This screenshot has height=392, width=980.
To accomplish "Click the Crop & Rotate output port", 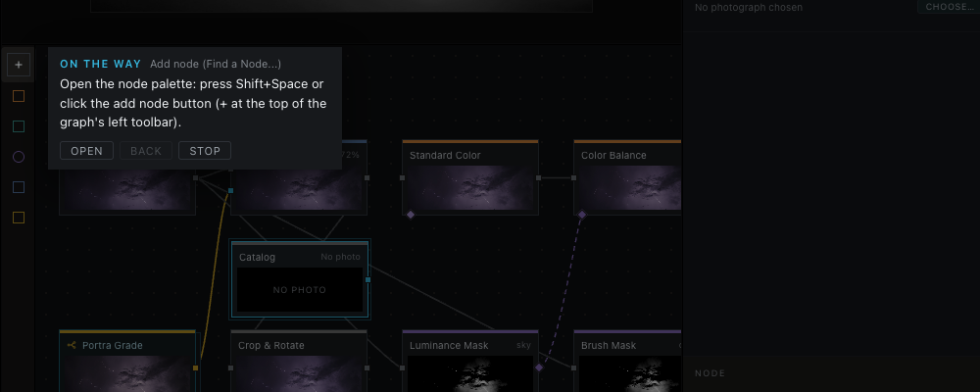I will 367,368.
